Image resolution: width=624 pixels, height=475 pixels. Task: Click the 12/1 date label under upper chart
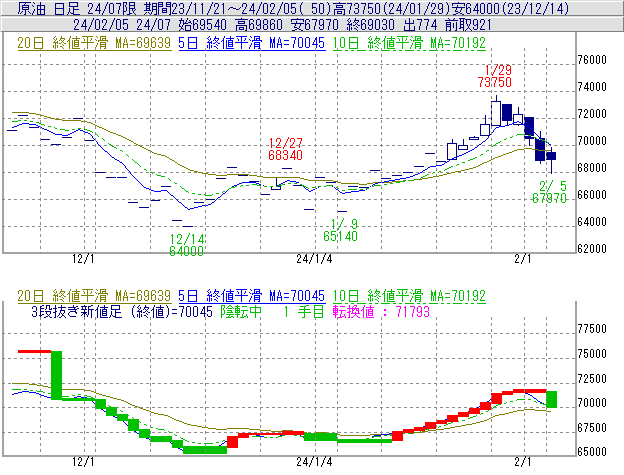coord(83,259)
